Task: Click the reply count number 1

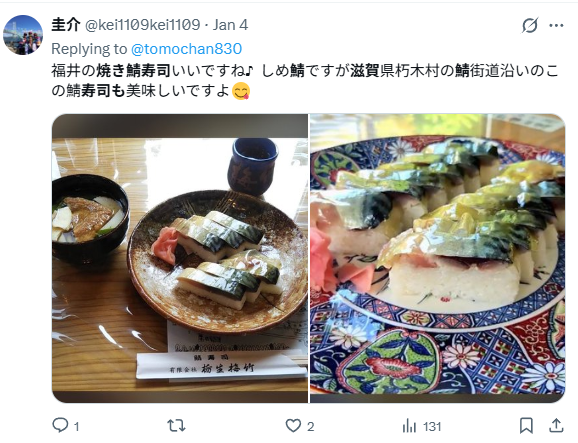Action: click(76, 427)
